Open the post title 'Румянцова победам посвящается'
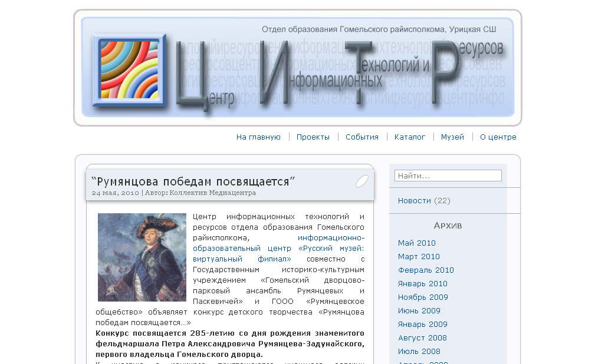The height and width of the screenshot is (364, 595). pyautogui.click(x=193, y=181)
